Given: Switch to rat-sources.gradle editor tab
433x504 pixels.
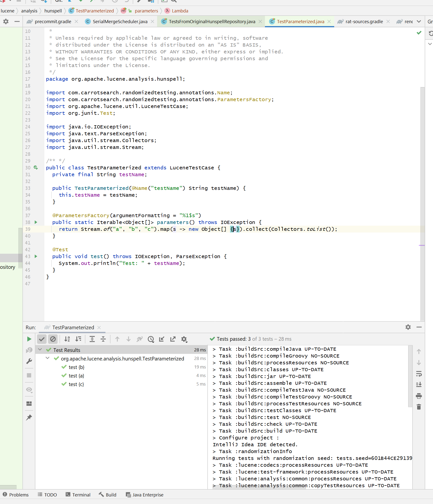Looking at the screenshot, I should [x=364, y=21].
